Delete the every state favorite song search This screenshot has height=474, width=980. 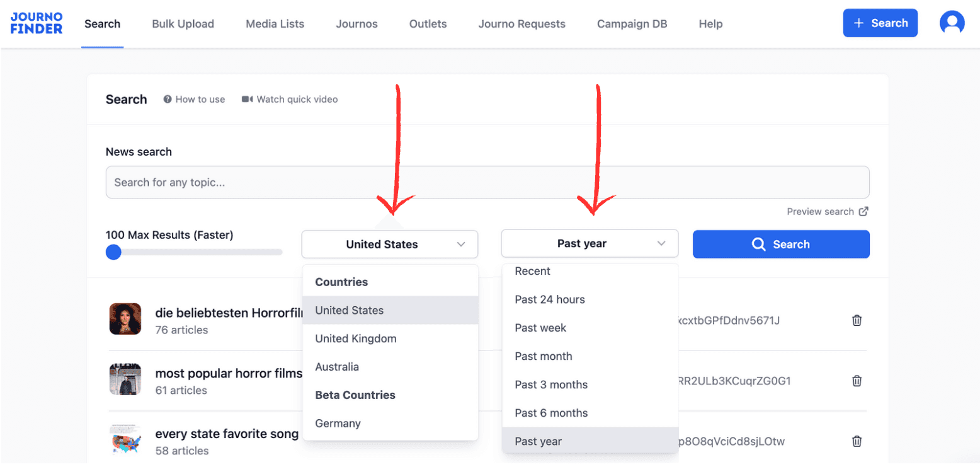tap(857, 441)
